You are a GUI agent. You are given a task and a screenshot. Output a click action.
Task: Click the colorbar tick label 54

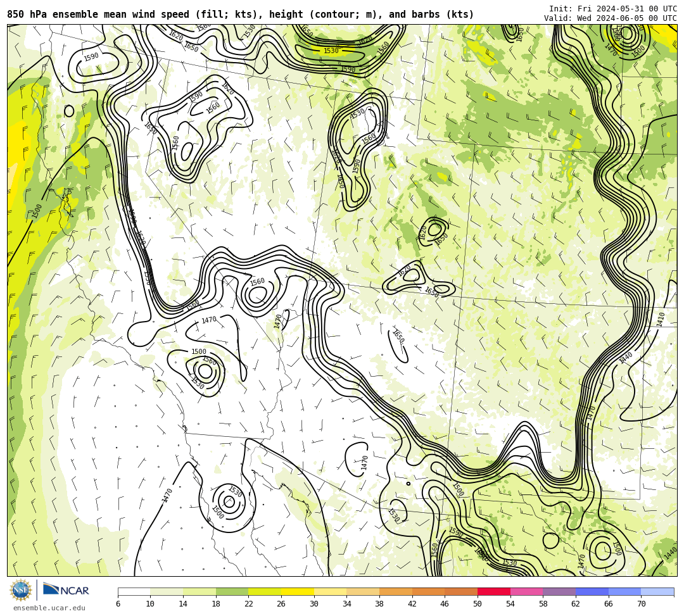[510, 604]
